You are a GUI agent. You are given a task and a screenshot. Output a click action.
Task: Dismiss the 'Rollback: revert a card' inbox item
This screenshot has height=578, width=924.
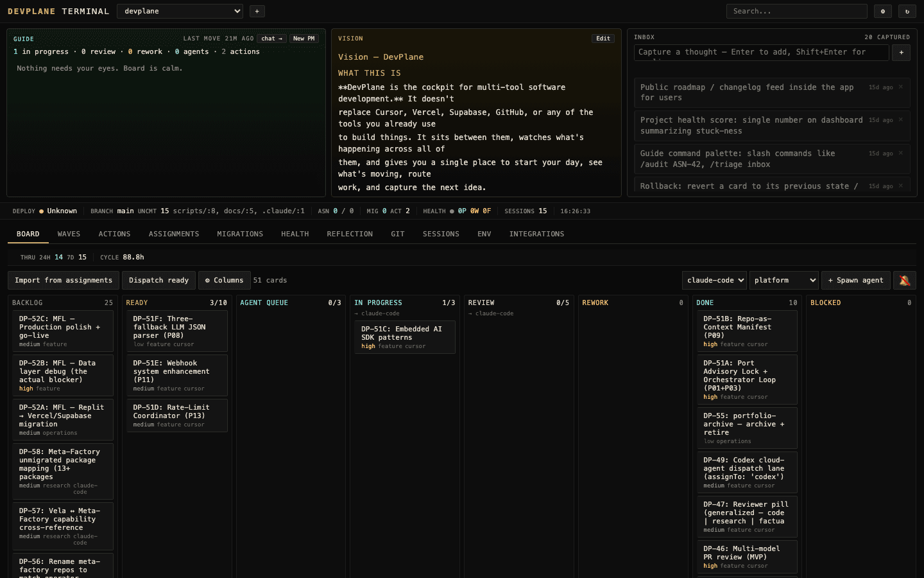coord(901,186)
